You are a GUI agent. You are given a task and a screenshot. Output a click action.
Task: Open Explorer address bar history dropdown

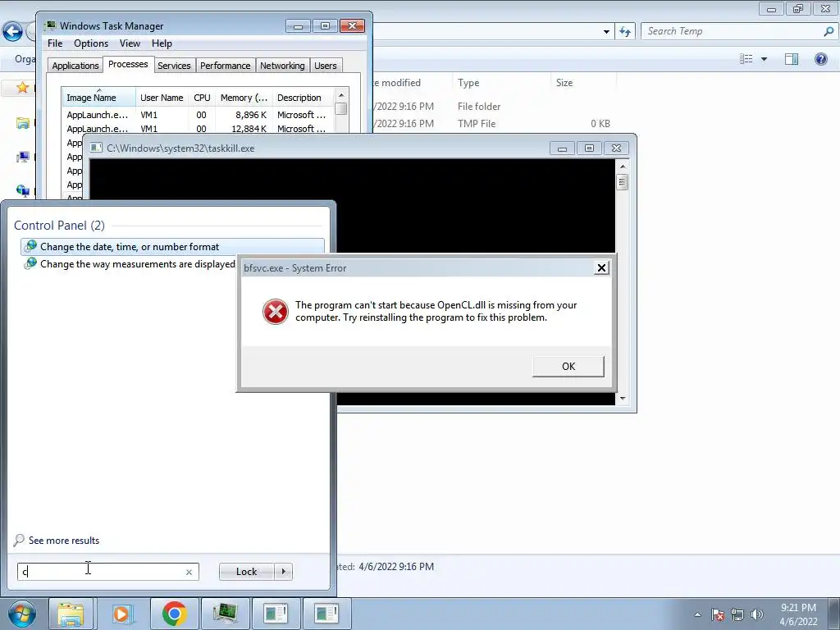(x=606, y=32)
